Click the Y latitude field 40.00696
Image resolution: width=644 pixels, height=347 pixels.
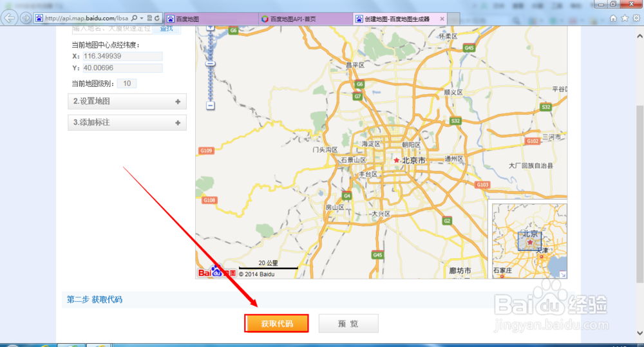click(x=122, y=68)
